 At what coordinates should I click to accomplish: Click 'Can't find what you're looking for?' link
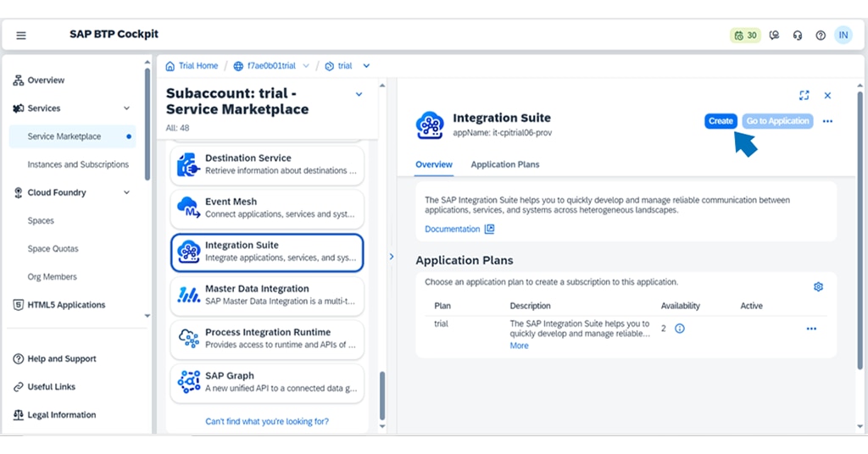tap(267, 421)
